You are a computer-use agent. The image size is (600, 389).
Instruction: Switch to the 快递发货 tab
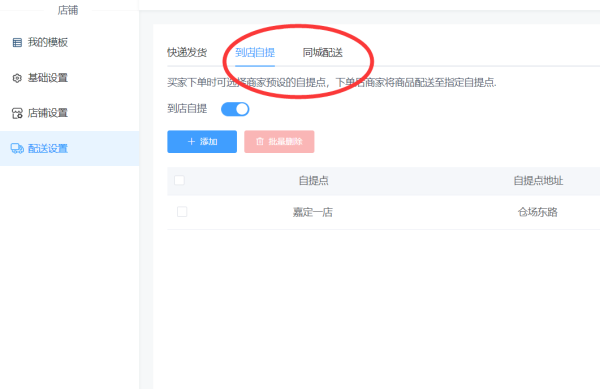[x=187, y=52]
